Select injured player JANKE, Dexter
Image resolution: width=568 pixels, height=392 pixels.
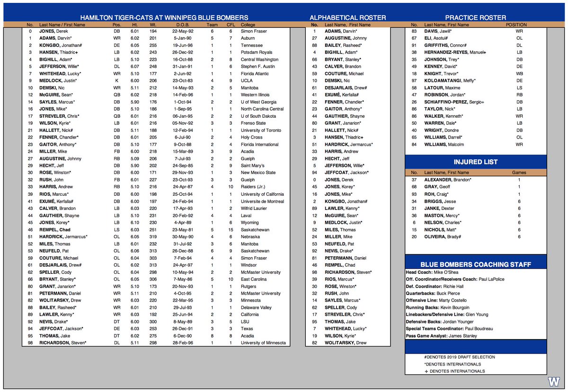pos(440,208)
